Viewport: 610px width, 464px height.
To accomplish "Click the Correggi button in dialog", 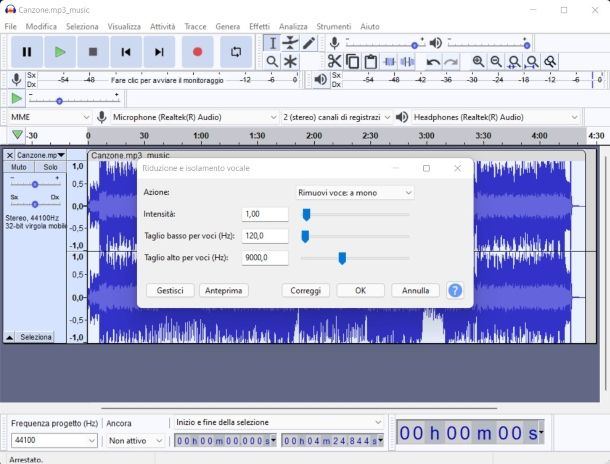I will click(306, 291).
